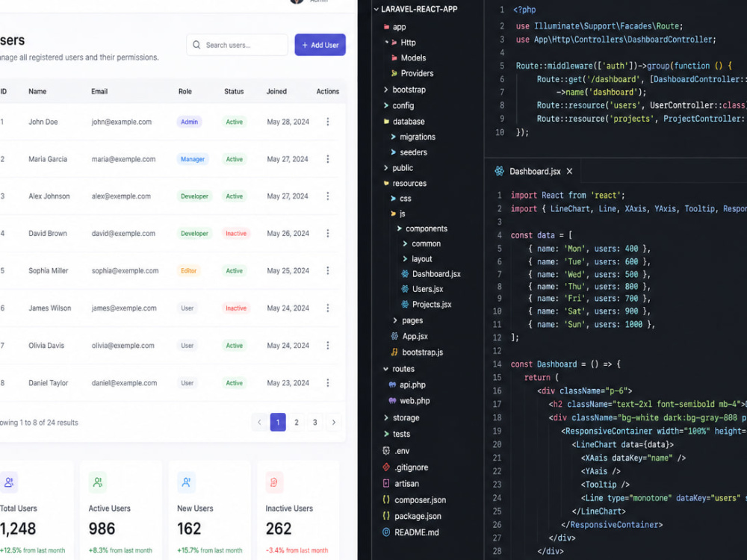The height and width of the screenshot is (560, 747).
Task: Open actions menu for Olivia Davis row
Action: 328,345
